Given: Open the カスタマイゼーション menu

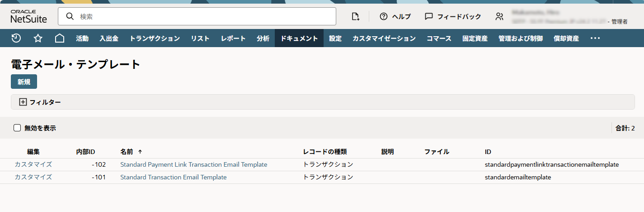Looking at the screenshot, I should 384,39.
